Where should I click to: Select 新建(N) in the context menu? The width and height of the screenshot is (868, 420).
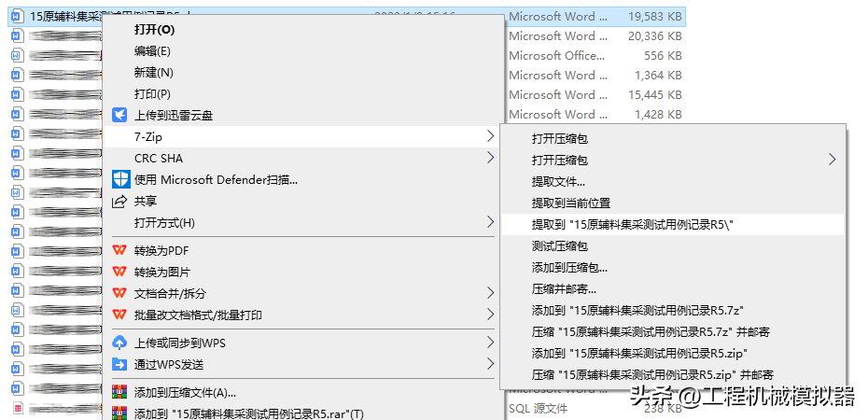pos(153,73)
